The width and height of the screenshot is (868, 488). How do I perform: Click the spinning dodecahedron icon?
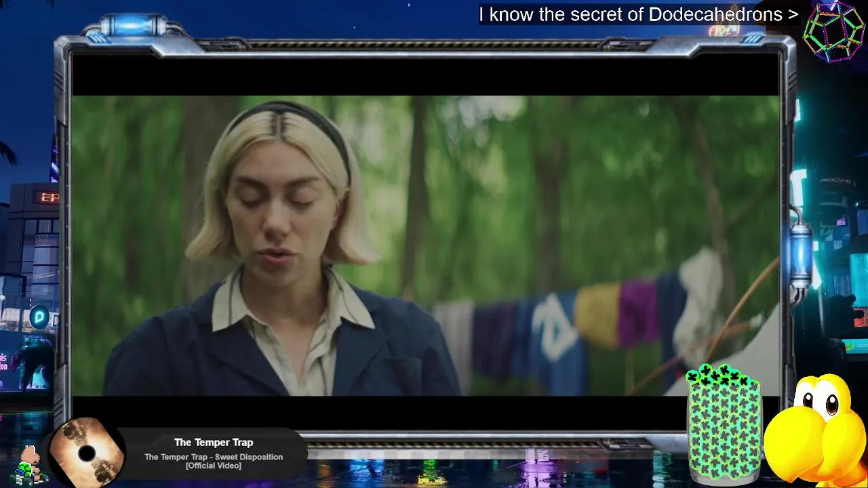tap(833, 31)
